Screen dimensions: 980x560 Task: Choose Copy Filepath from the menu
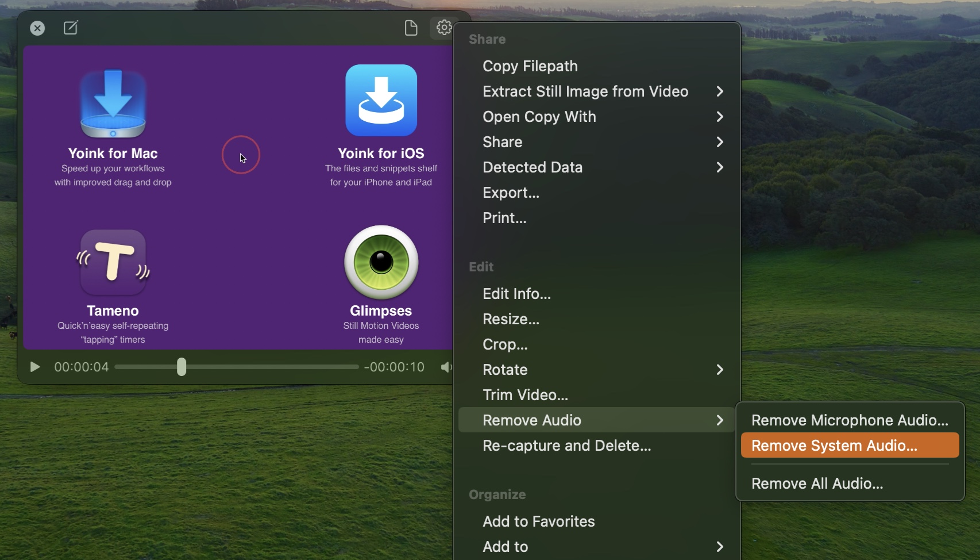[597, 66]
